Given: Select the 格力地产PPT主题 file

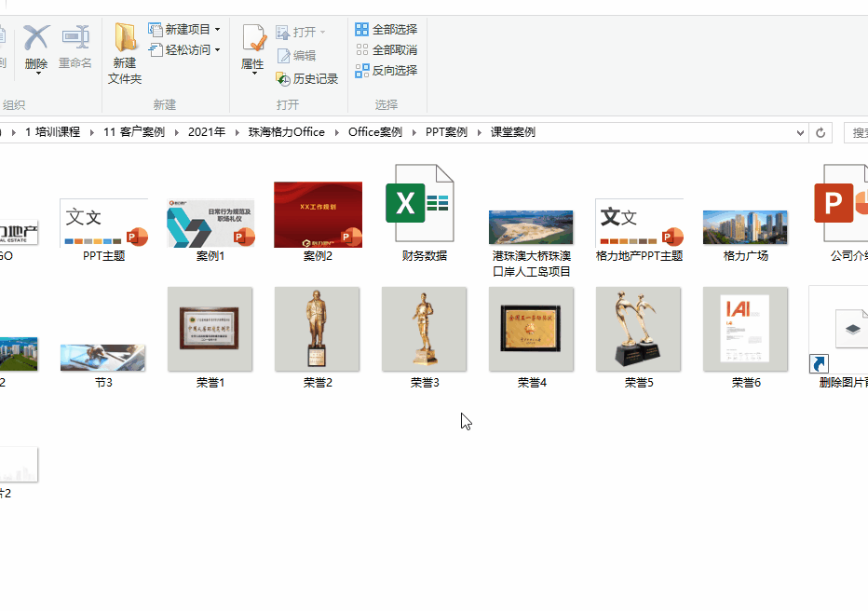Looking at the screenshot, I should pos(639,230).
